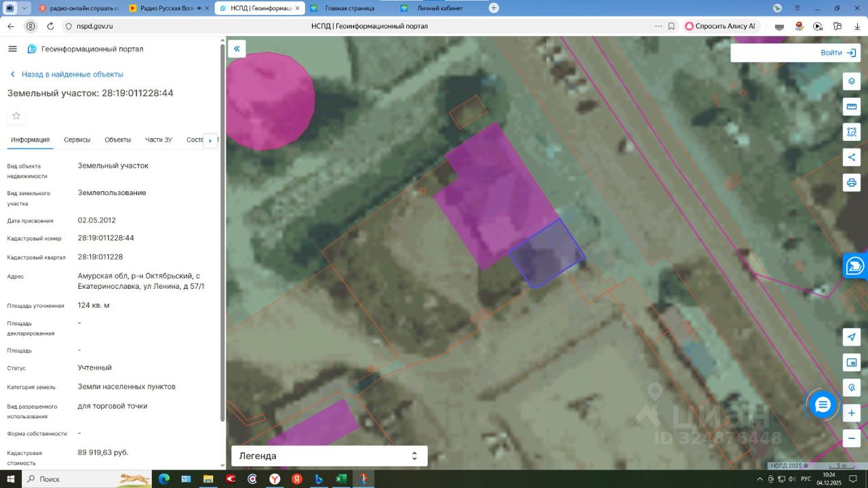
Task: Click the text Земли населенных пунктов
Action: (x=127, y=386)
